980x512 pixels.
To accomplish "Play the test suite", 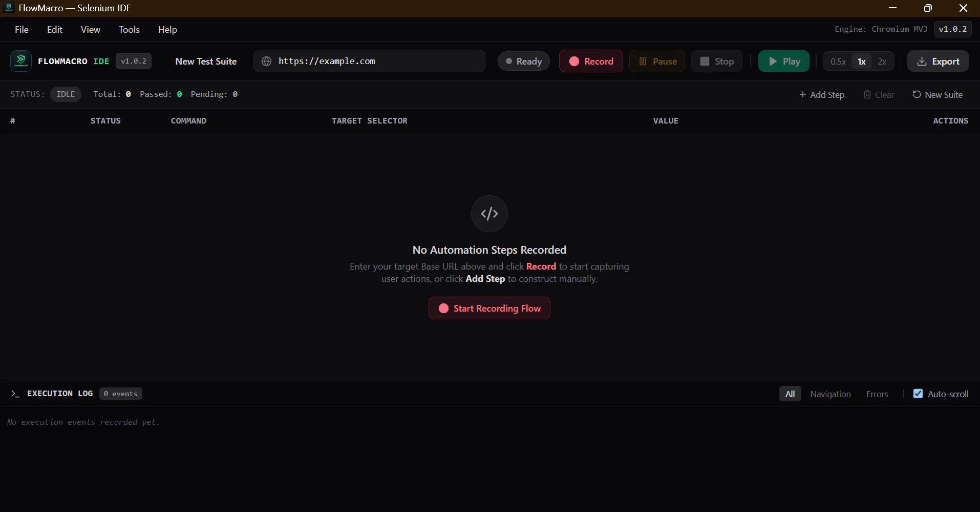I will point(784,61).
